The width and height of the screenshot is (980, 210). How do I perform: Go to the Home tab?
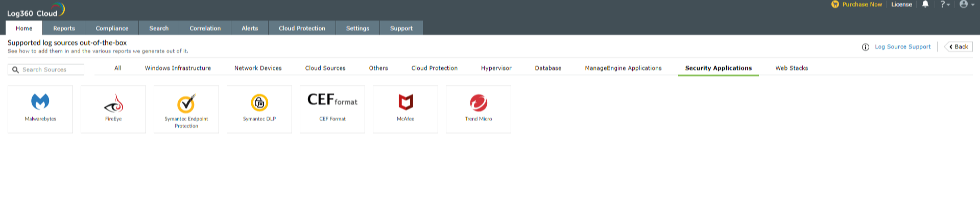pyautogui.click(x=24, y=28)
